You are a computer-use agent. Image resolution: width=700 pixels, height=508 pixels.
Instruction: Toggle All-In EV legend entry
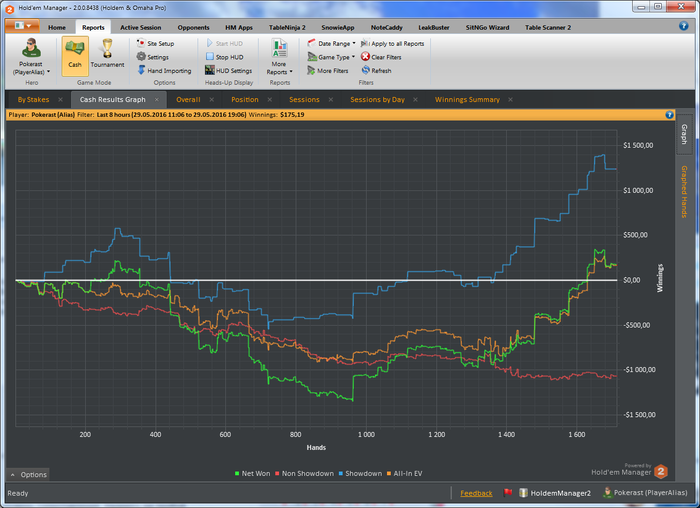(x=404, y=474)
